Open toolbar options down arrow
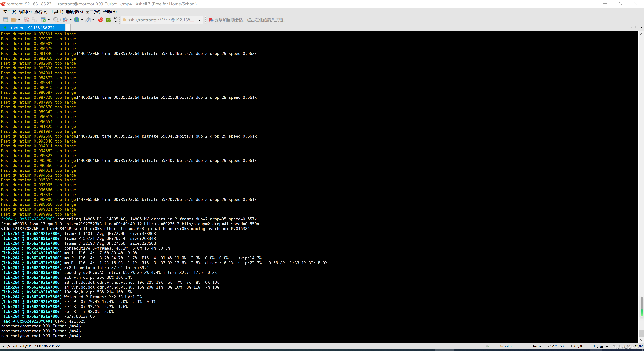 [x=115, y=22]
